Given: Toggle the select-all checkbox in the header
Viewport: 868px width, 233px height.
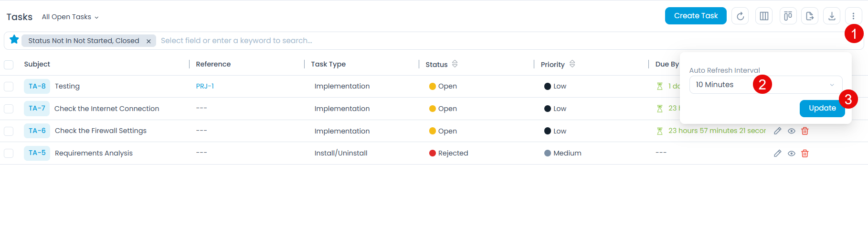Looking at the screenshot, I should (x=9, y=65).
